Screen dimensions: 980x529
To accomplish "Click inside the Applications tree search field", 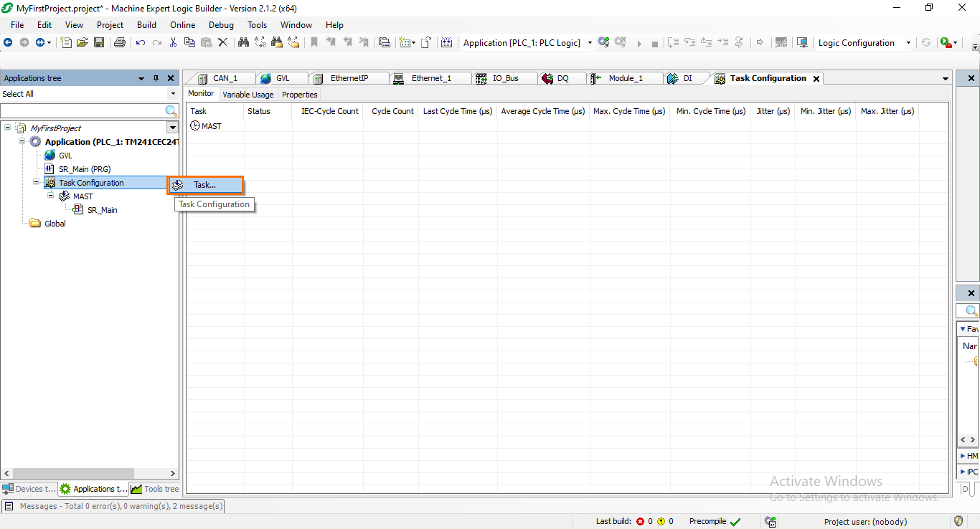I will click(x=83, y=110).
